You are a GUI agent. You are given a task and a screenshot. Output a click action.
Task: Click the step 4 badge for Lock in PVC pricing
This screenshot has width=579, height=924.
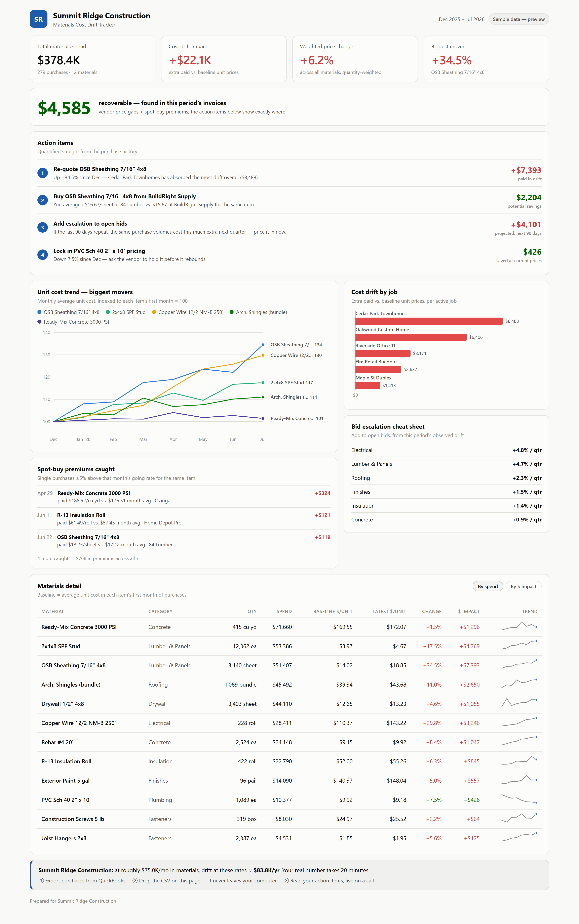[x=42, y=255]
